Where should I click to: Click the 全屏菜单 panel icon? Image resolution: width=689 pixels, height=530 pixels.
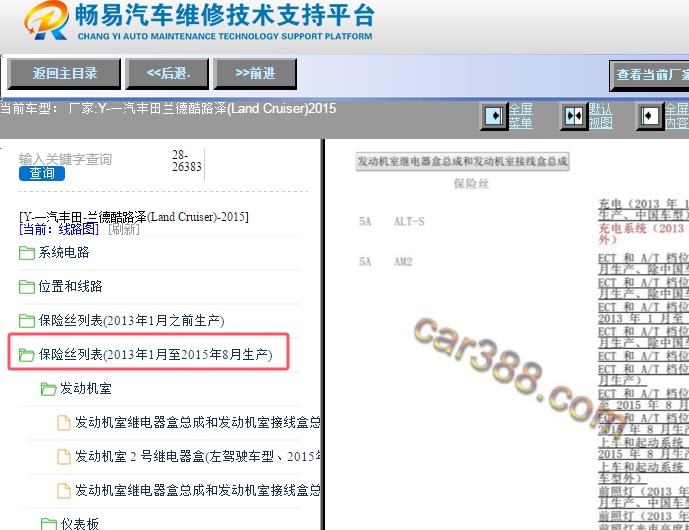493,116
